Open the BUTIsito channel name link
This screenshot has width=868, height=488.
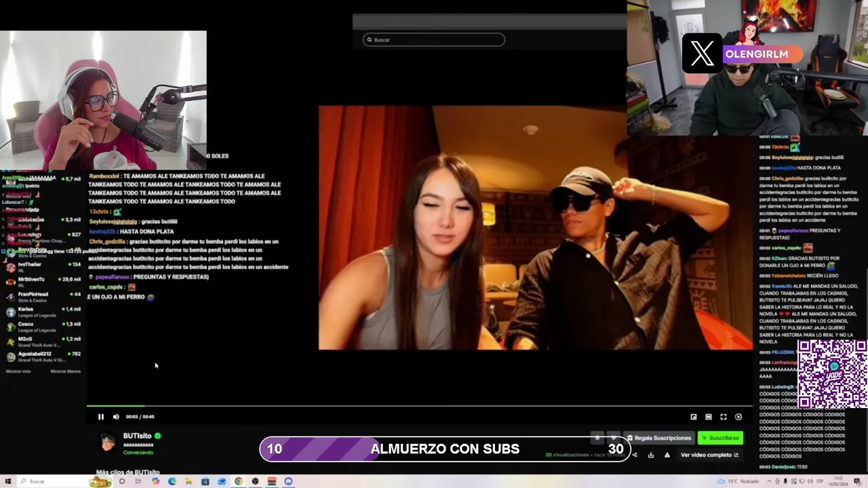click(137, 436)
